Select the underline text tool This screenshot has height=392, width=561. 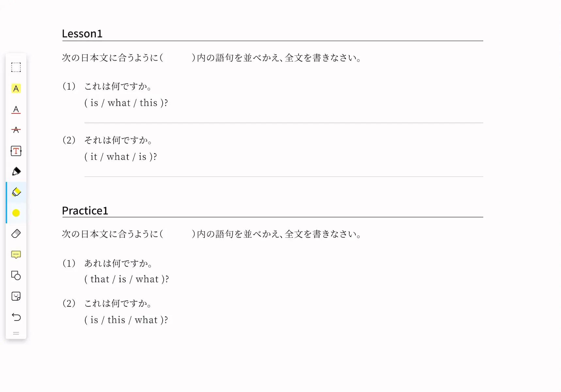(16, 109)
